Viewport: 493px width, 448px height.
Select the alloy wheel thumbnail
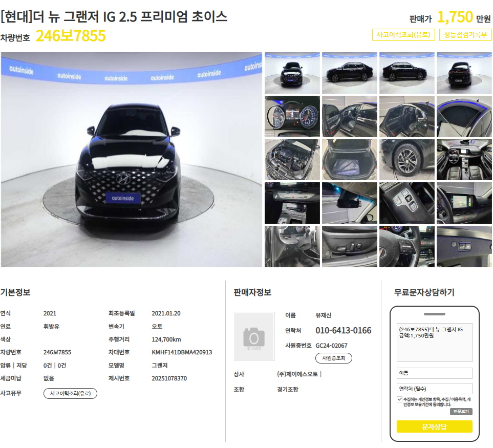407,160
